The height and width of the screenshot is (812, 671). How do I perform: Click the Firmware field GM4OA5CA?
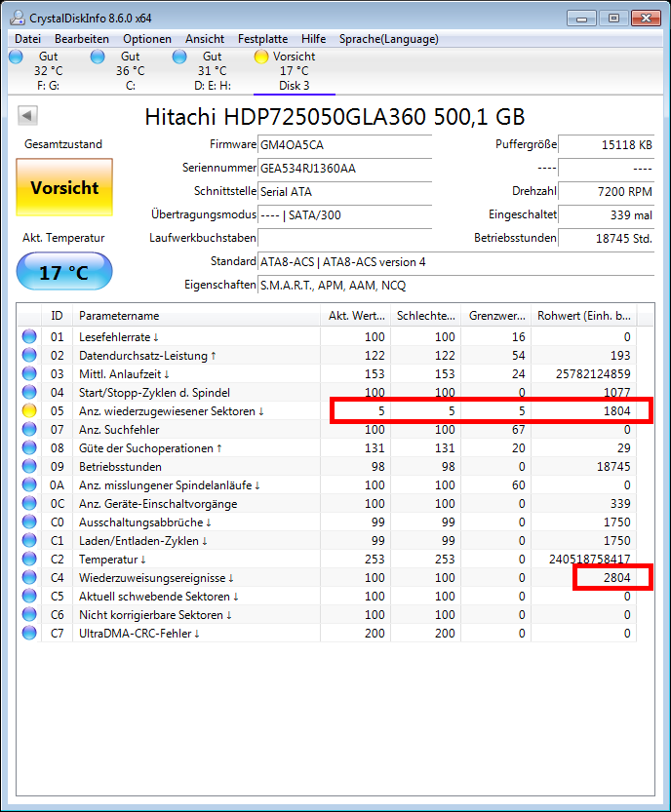tap(344, 145)
